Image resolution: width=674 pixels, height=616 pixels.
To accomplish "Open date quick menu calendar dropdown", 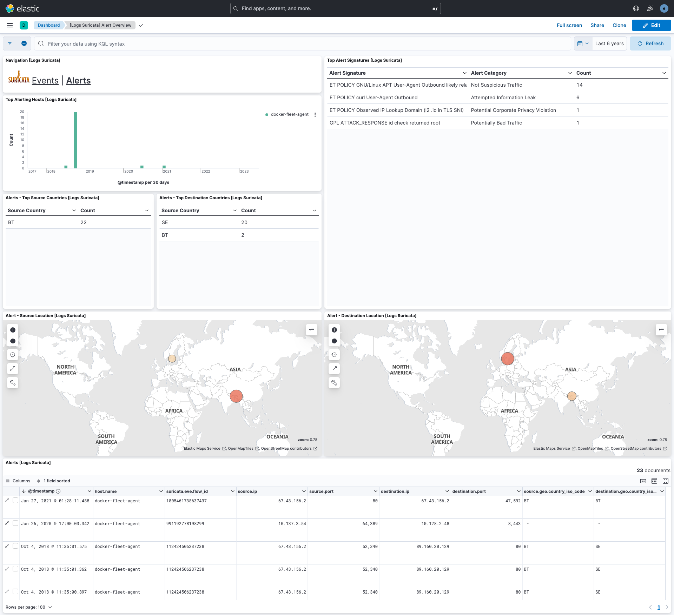I will (583, 43).
